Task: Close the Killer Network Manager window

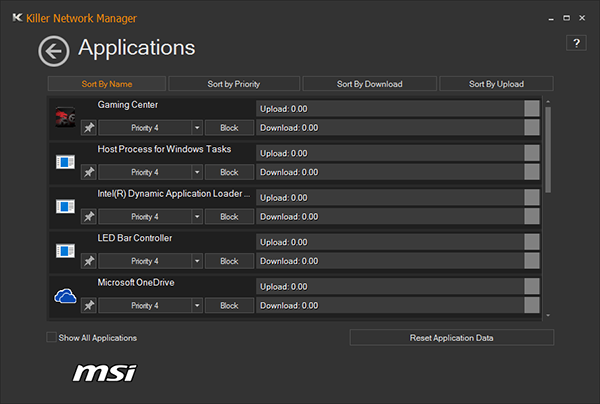Action: coord(582,18)
